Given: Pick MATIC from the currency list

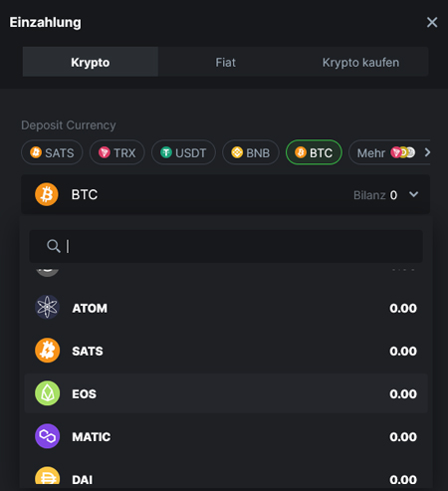Looking at the screenshot, I should [x=226, y=436].
